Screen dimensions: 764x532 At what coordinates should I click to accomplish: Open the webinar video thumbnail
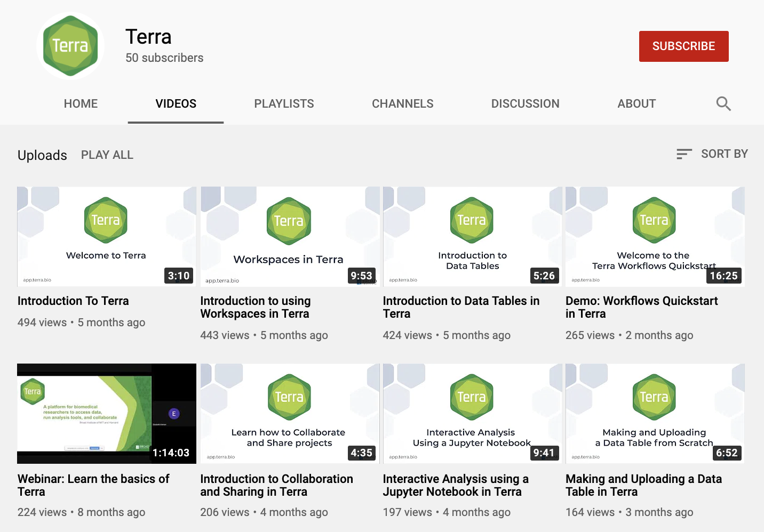107,414
